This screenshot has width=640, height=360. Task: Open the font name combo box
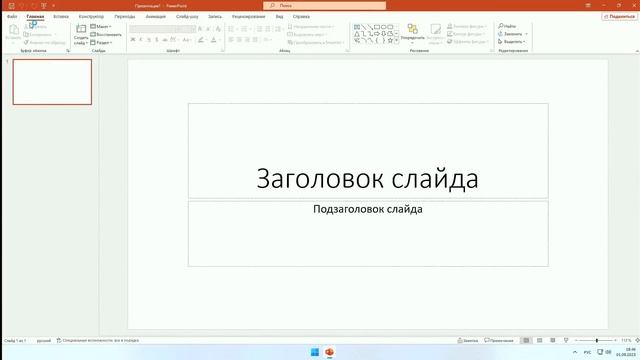153,29
